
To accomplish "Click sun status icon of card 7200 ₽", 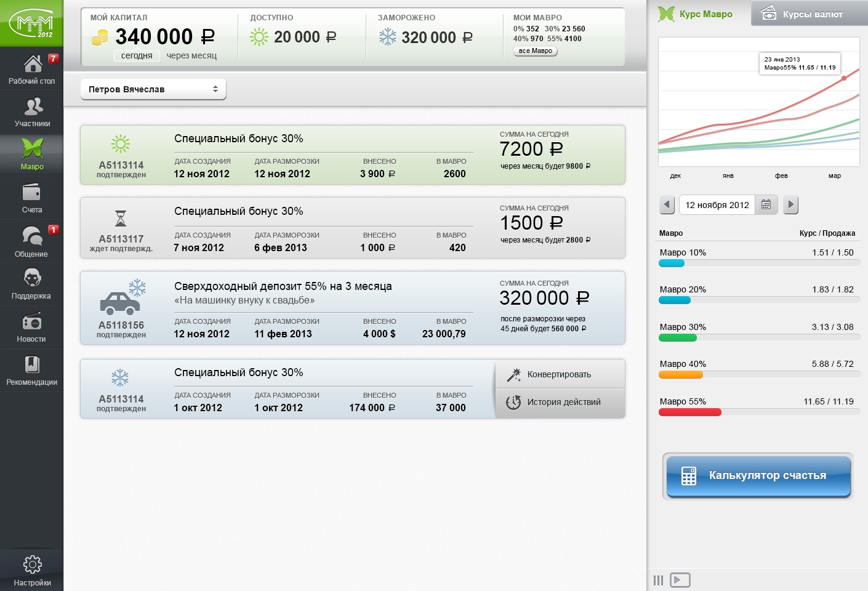I will pyautogui.click(x=121, y=144).
